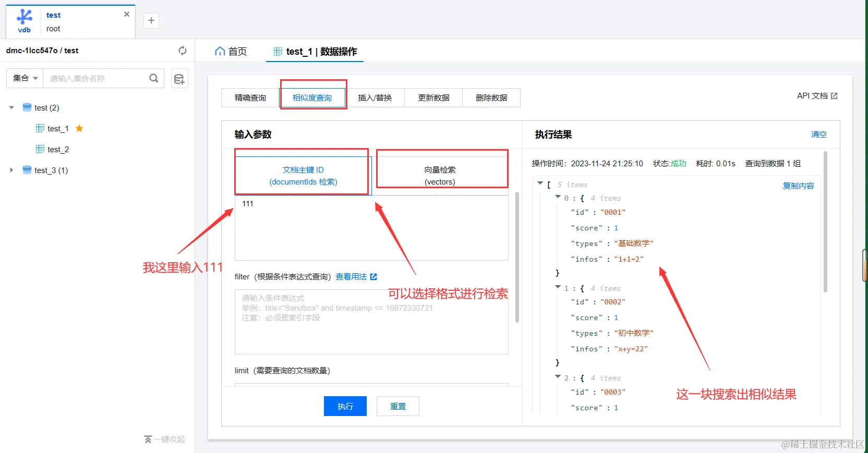Choose 文档主键 ID (documentIds 检索) option
Viewport: 868px width, 453px height.
coord(303,176)
